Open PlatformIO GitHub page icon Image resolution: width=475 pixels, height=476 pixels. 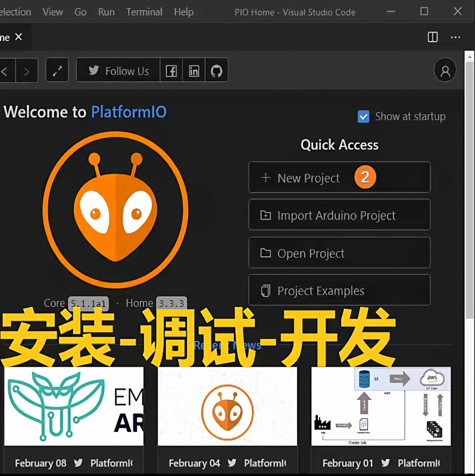216,70
